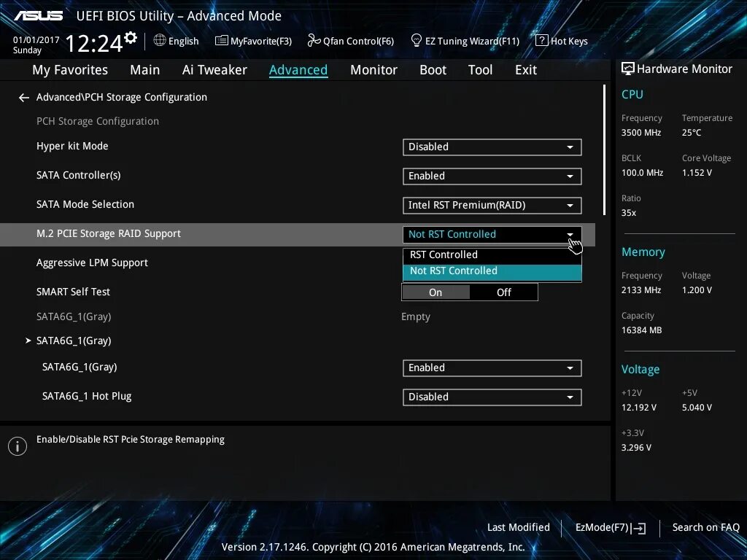The height and width of the screenshot is (560, 747).
Task: Open the Boot tab
Action: (433, 69)
